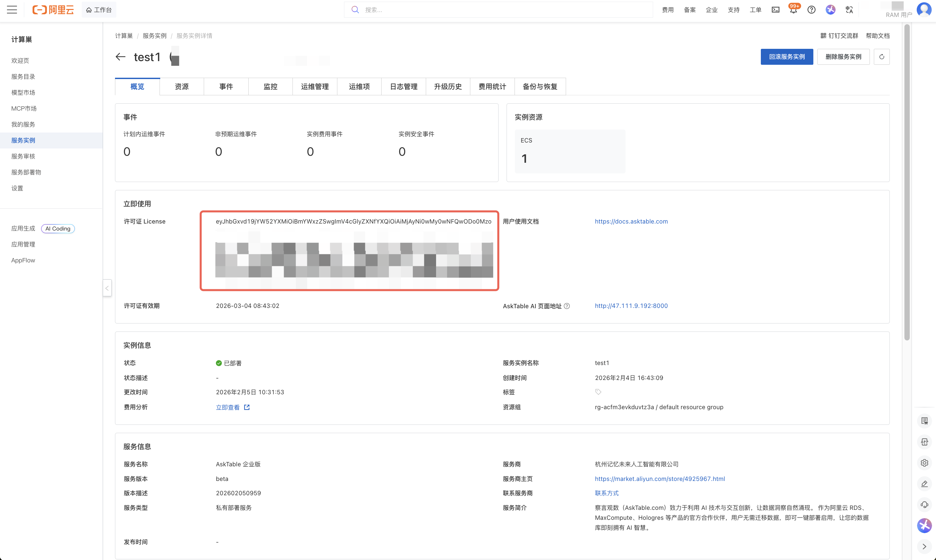Image resolution: width=936 pixels, height=560 pixels.
Task: Open Cloud Shell terminal icon
Action: pyautogui.click(x=775, y=10)
